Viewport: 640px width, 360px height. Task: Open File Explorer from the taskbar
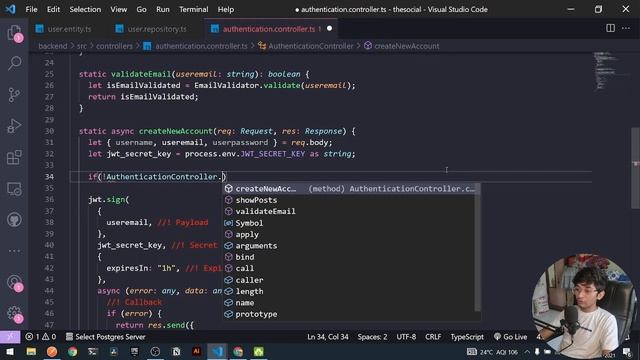31,351
